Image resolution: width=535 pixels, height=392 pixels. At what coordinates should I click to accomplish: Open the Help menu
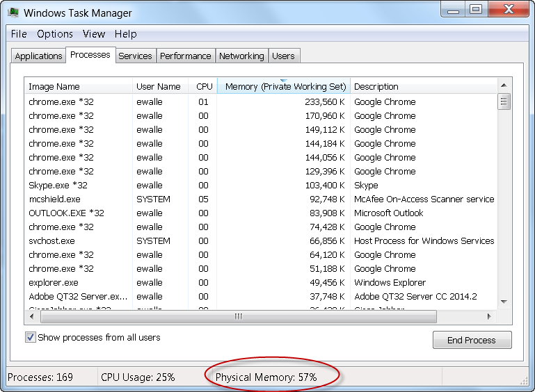tap(125, 34)
